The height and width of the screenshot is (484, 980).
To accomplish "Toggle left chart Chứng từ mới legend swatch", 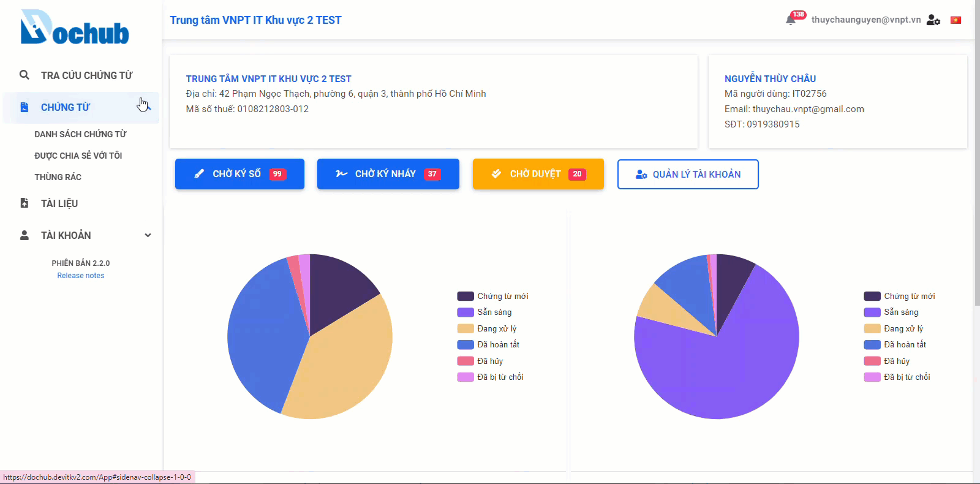I will coord(466,296).
